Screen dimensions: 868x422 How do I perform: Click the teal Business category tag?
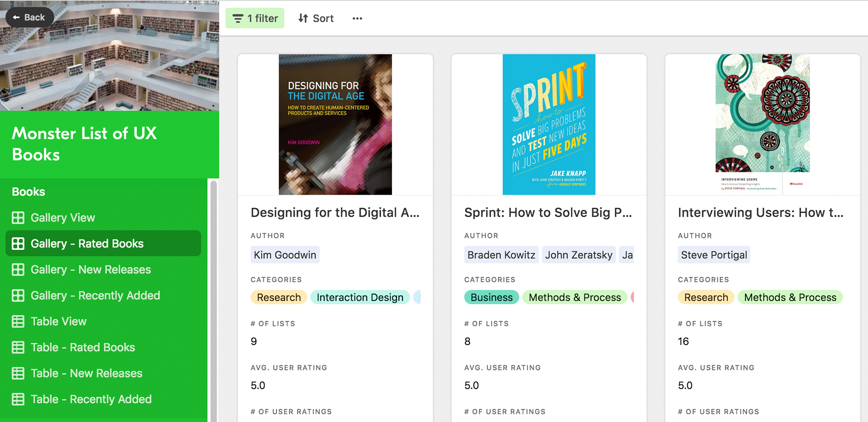[491, 298]
